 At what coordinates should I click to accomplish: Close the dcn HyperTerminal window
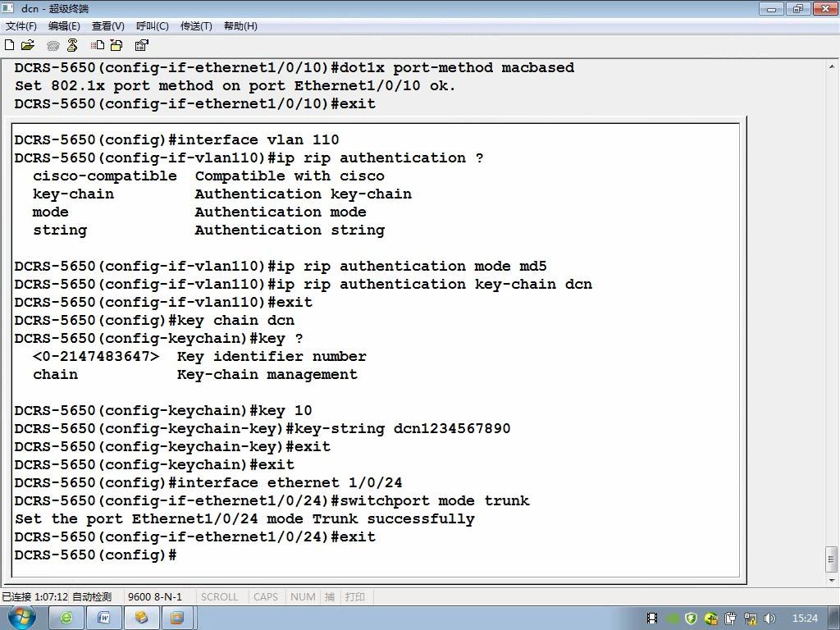point(824,8)
